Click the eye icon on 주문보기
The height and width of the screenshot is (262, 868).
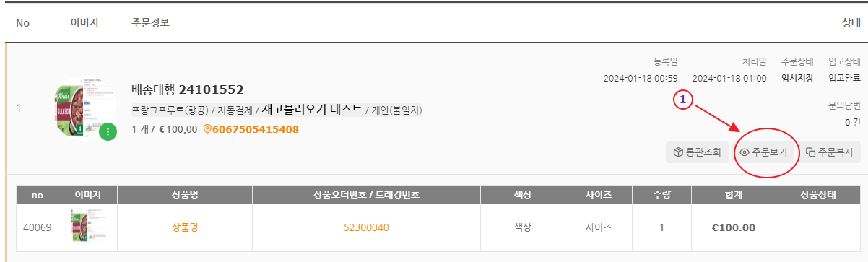(x=745, y=152)
